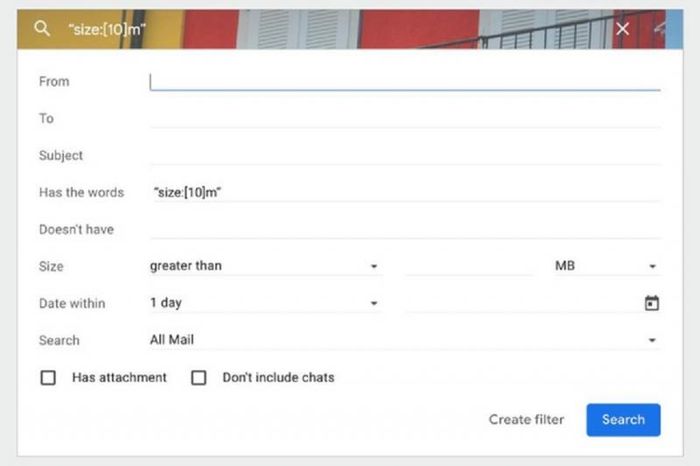Click the magnifying glass search icon
Image resolution: width=700 pixels, height=466 pixels.
pos(42,29)
